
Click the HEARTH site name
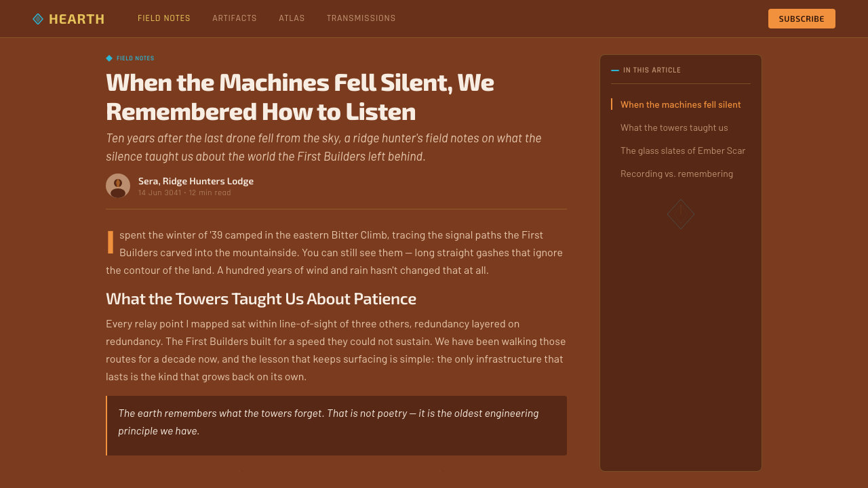pos(77,19)
